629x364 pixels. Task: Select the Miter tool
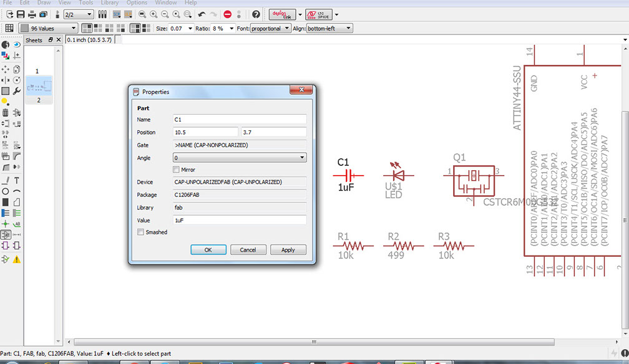[x=16, y=156]
